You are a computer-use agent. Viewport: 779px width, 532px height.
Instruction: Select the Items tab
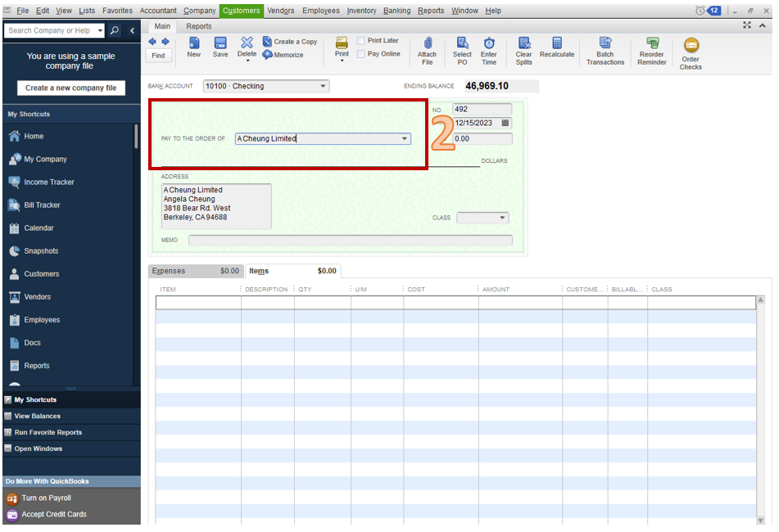(x=292, y=271)
